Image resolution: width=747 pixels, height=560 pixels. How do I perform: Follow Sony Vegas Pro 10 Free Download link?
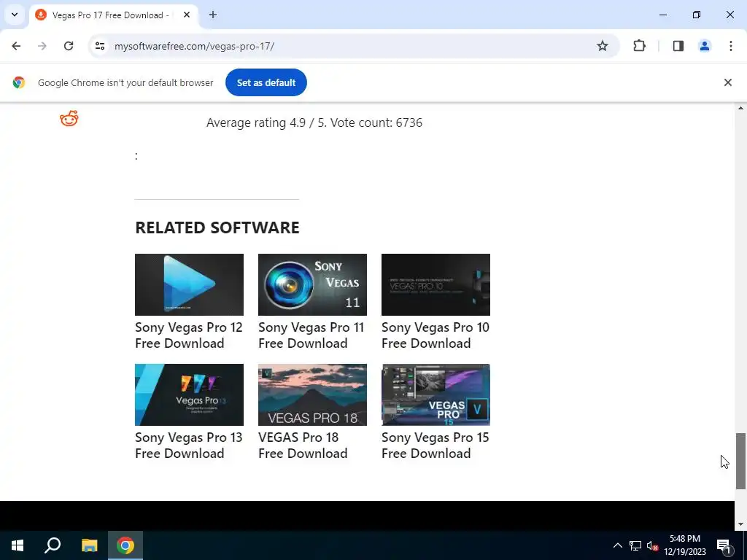point(436,335)
